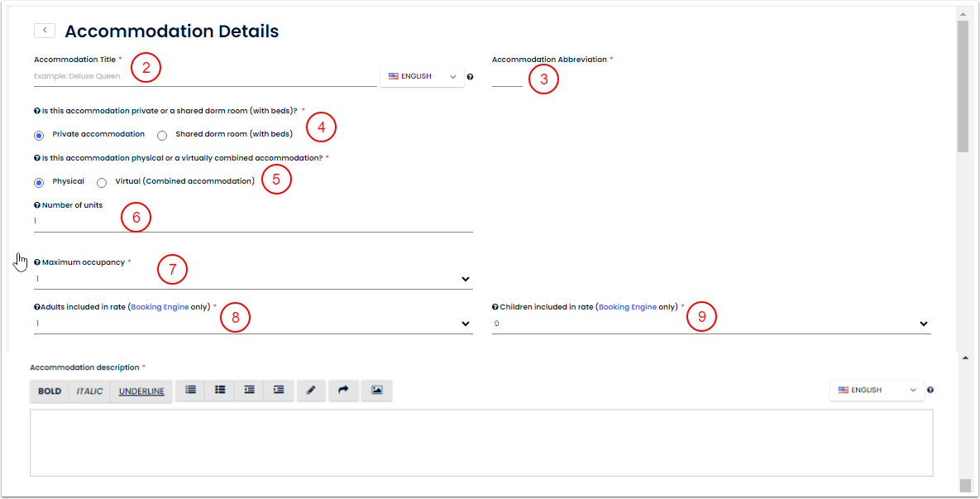This screenshot has height=499, width=980.
Task: Expand the Adults included in rate dropdown
Action: pos(253,324)
